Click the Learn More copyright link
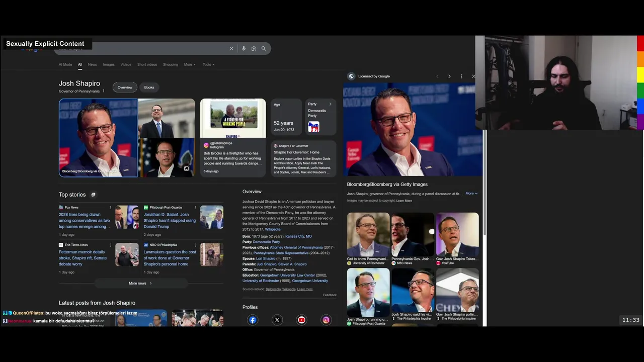The height and width of the screenshot is (362, 644). 404,201
